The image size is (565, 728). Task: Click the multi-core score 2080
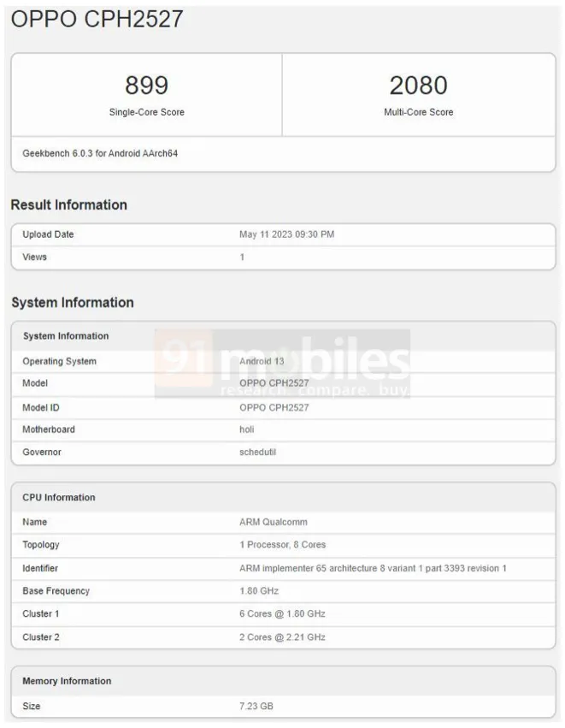pyautogui.click(x=418, y=86)
